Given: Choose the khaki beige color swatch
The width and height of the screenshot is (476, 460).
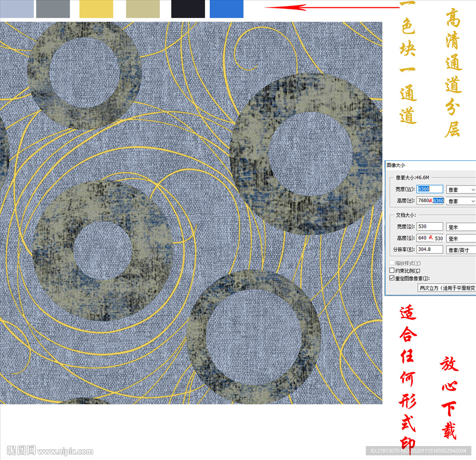Looking at the screenshot, I should click(143, 9).
